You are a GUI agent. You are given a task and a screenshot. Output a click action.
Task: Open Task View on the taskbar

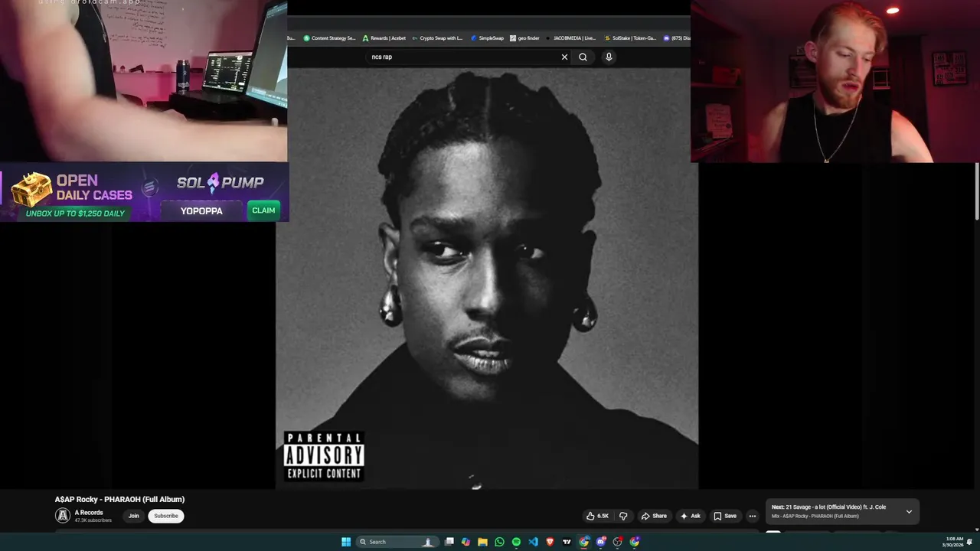[449, 542]
